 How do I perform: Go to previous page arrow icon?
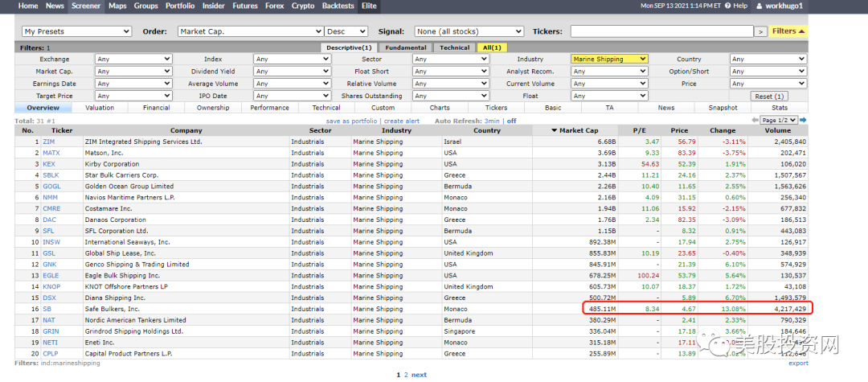point(755,120)
